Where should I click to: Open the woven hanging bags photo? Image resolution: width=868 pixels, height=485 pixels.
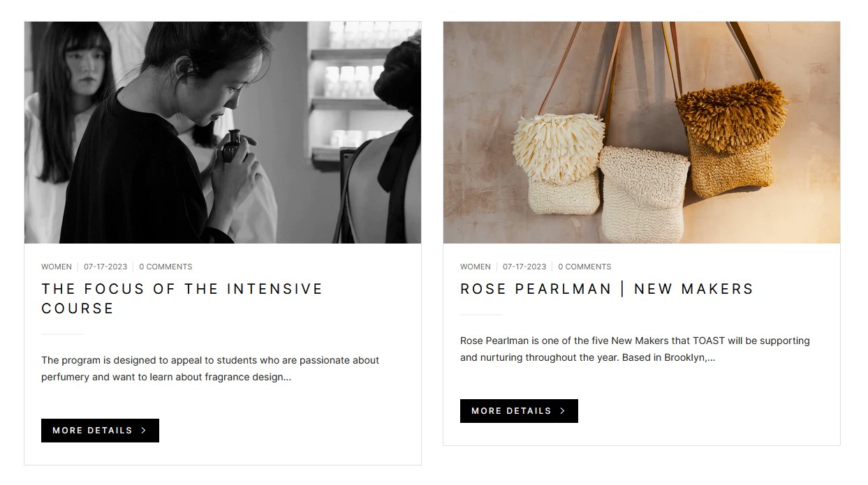pos(642,133)
